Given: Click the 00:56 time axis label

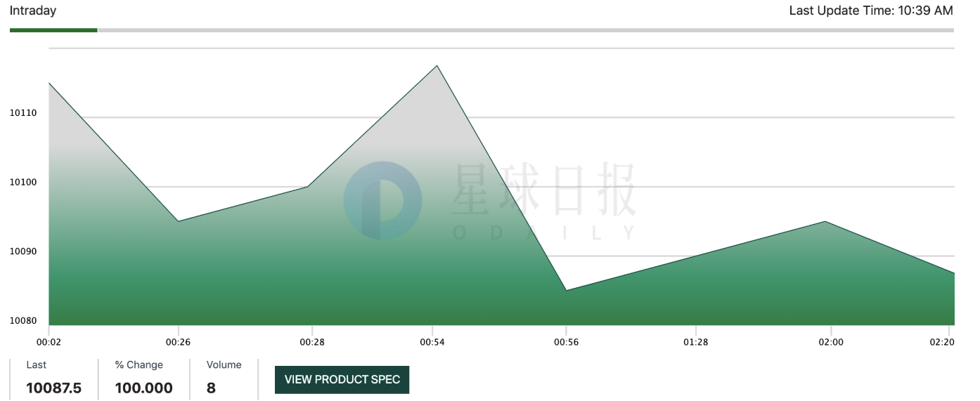Looking at the screenshot, I should [x=566, y=342].
